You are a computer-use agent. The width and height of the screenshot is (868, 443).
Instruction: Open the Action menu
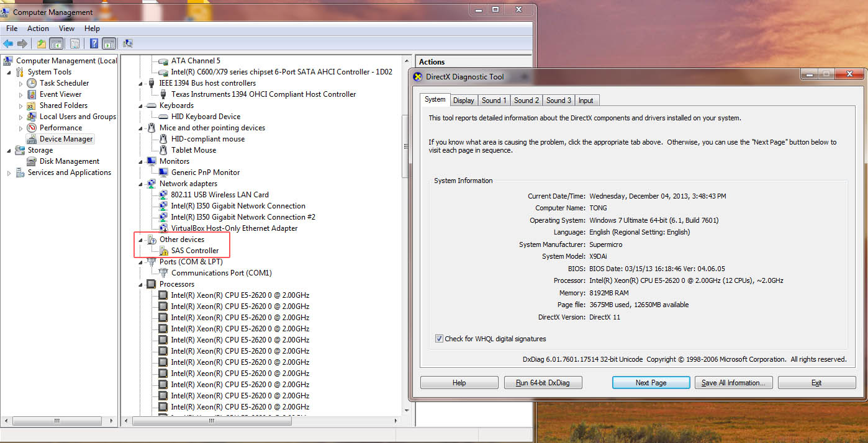[x=38, y=29]
